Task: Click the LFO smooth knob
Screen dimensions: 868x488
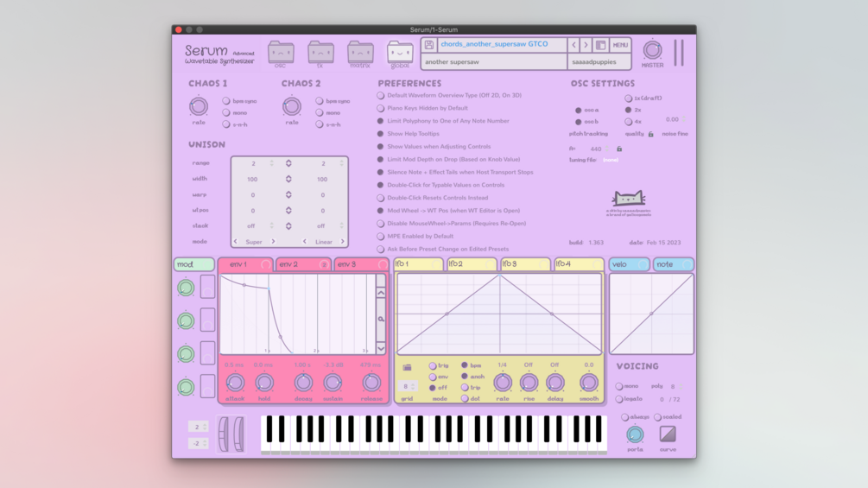Action: pos(588,383)
